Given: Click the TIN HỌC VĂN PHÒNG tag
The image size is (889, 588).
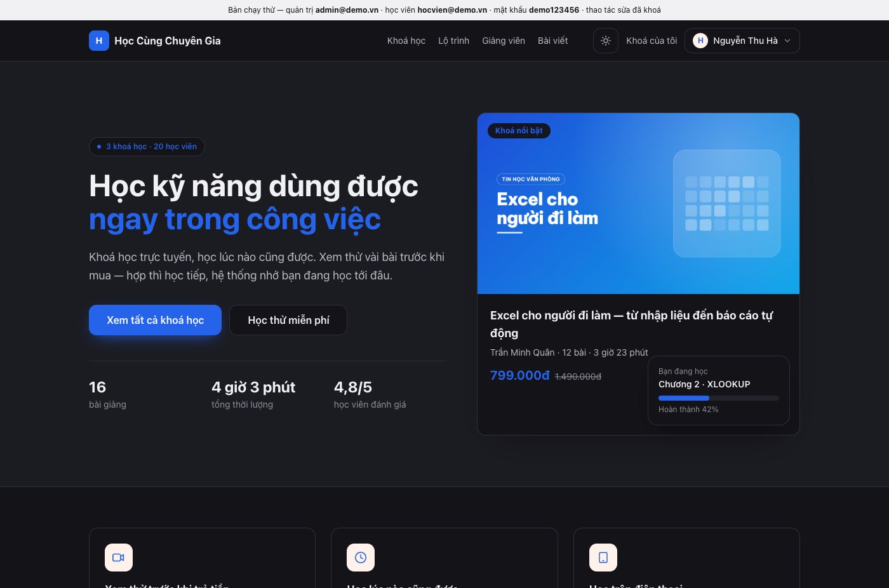Looking at the screenshot, I should (x=531, y=179).
